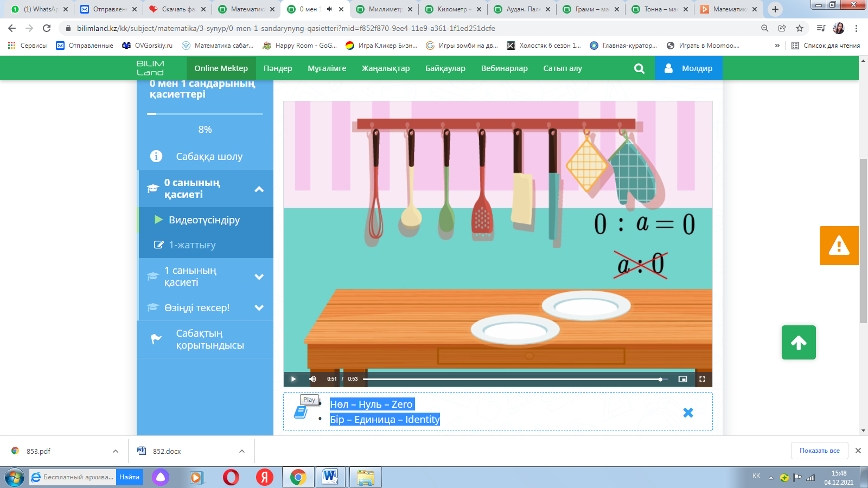Open the Сервисы apps bookmark
Viewport: 868px width, 488px height.
click(x=27, y=46)
